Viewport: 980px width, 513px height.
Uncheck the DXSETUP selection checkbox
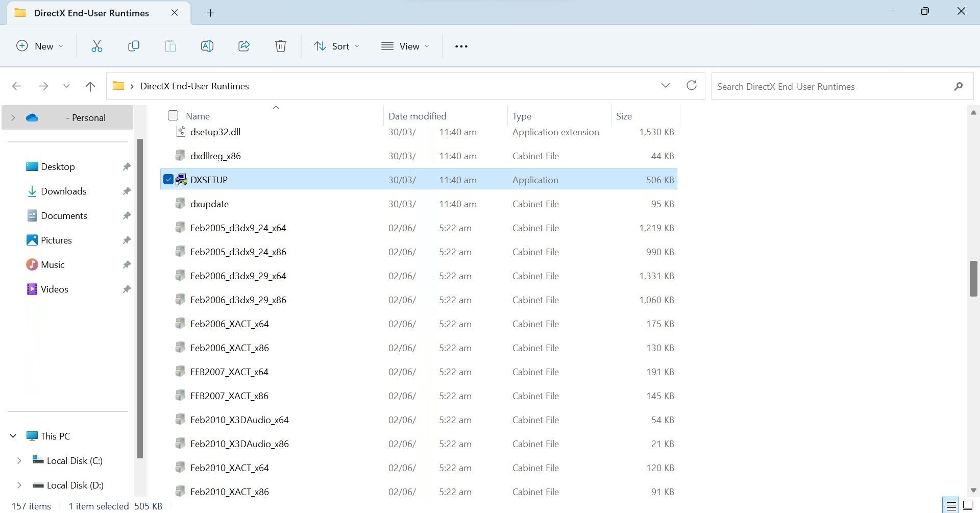click(168, 179)
